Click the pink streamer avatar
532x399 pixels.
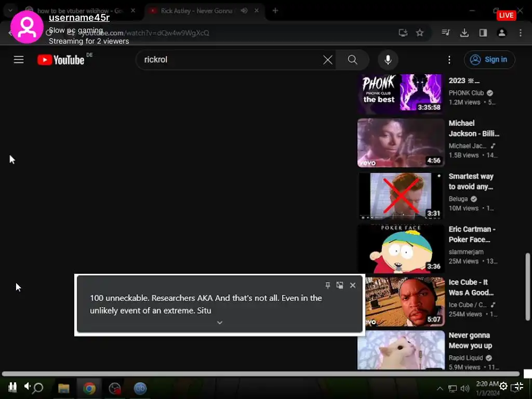pos(27,27)
